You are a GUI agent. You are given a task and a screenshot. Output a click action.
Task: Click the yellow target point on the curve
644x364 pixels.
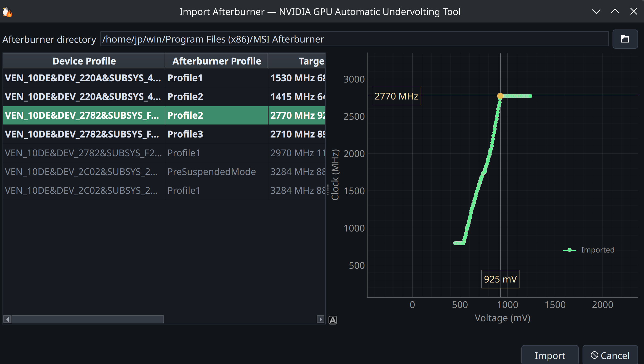pyautogui.click(x=500, y=96)
